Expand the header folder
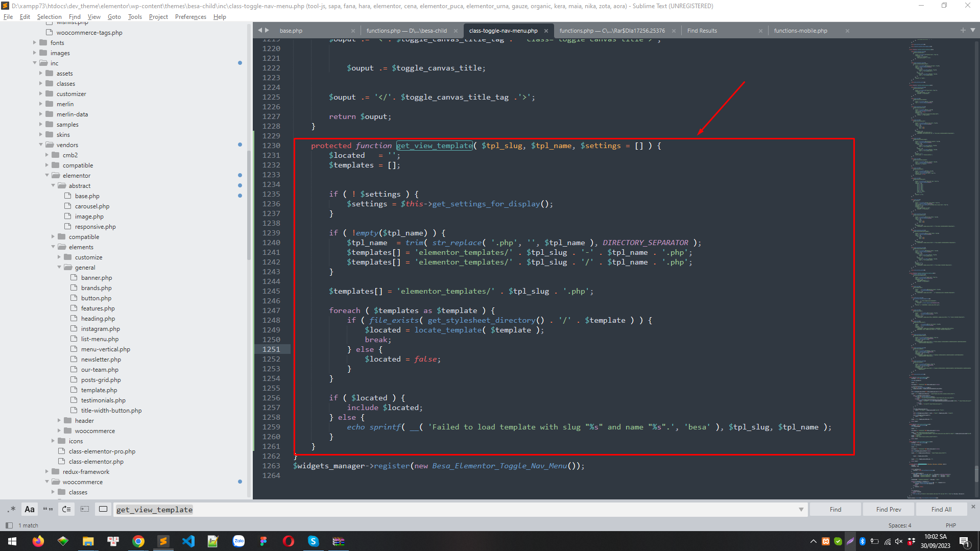980x551 pixels. pyautogui.click(x=59, y=421)
